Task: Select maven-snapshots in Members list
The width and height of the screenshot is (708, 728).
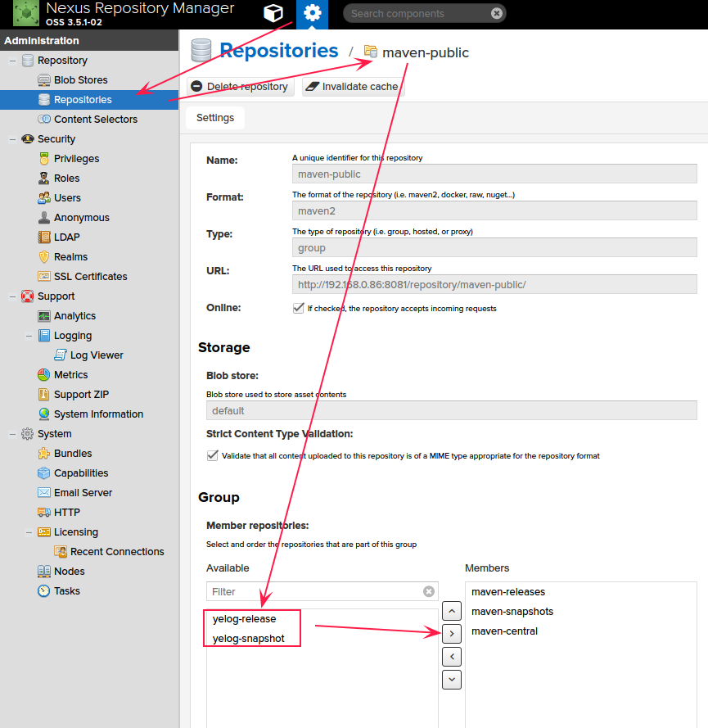Action: (512, 612)
